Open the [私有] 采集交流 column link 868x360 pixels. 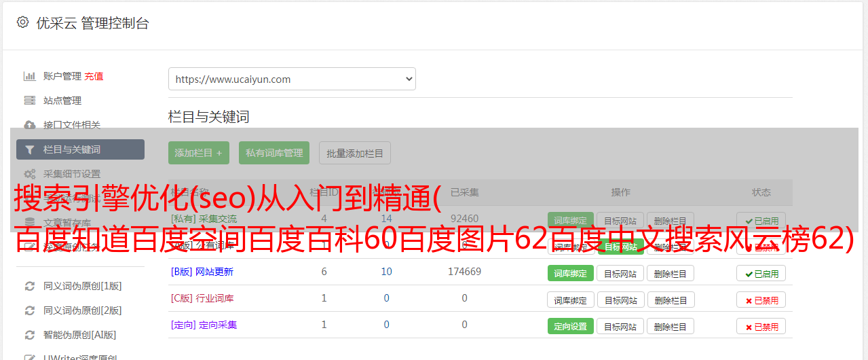pos(204,219)
